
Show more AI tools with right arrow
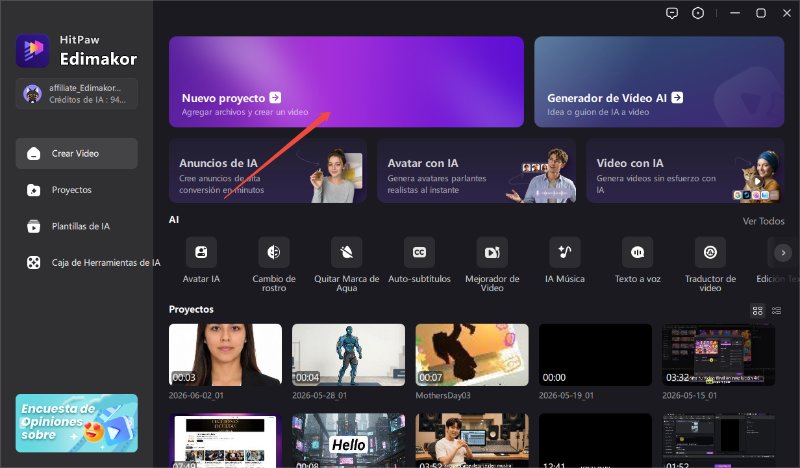(x=783, y=253)
